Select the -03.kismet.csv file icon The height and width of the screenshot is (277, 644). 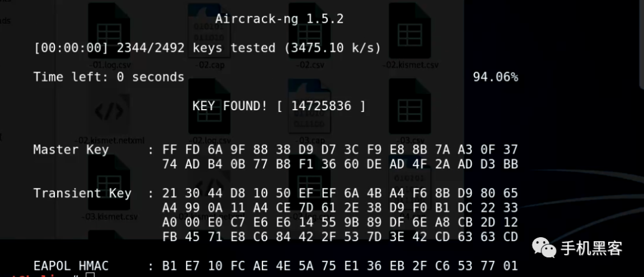pos(109,183)
